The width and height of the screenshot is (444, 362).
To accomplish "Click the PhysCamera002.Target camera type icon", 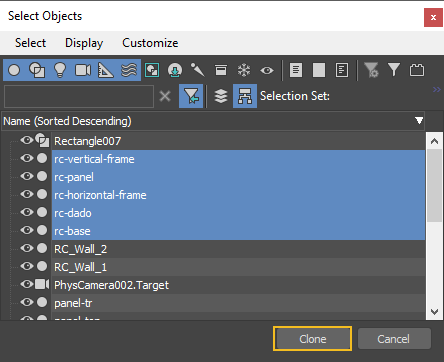I will (42, 284).
